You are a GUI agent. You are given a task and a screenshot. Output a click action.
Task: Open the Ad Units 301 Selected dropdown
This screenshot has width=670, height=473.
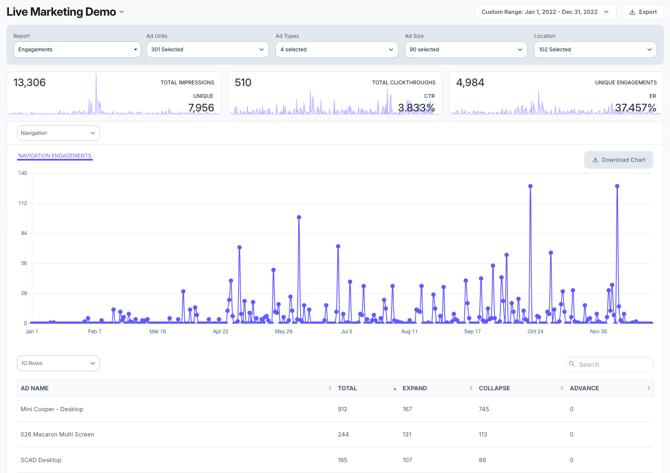tap(207, 50)
